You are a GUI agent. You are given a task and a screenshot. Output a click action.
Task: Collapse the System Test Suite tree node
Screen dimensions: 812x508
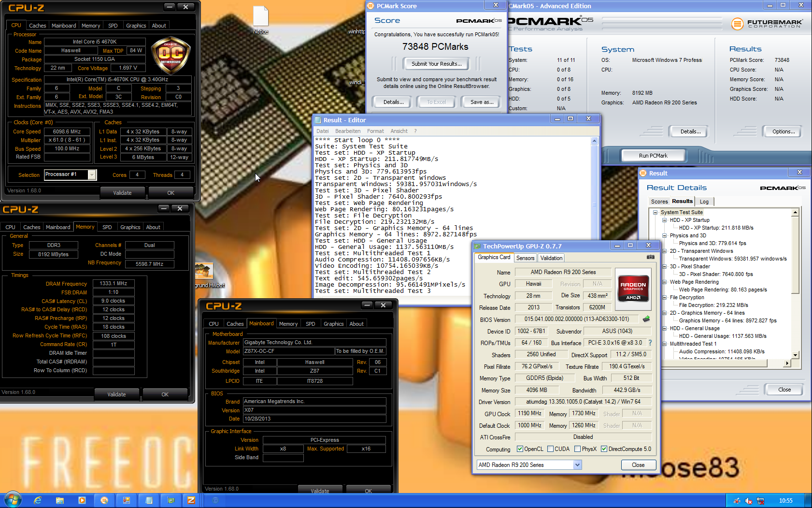[x=655, y=212]
